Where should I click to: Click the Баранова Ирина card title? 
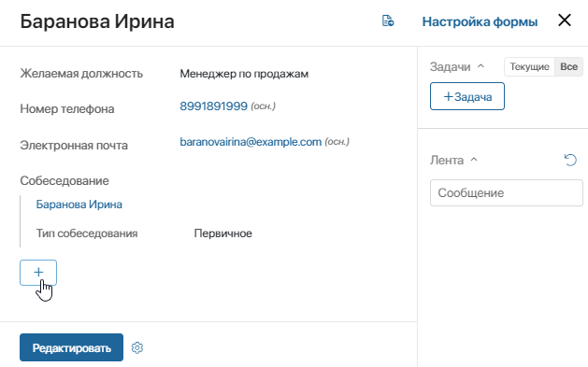[x=97, y=21]
